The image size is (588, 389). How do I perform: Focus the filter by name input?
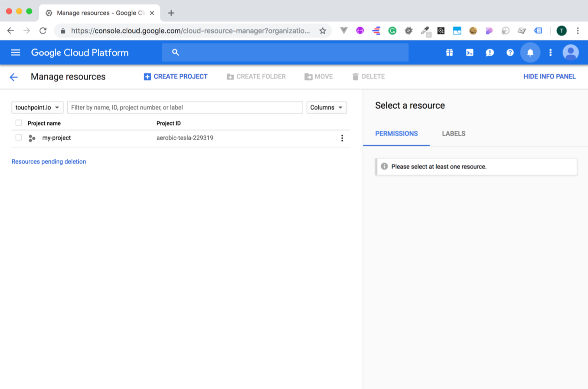click(185, 107)
